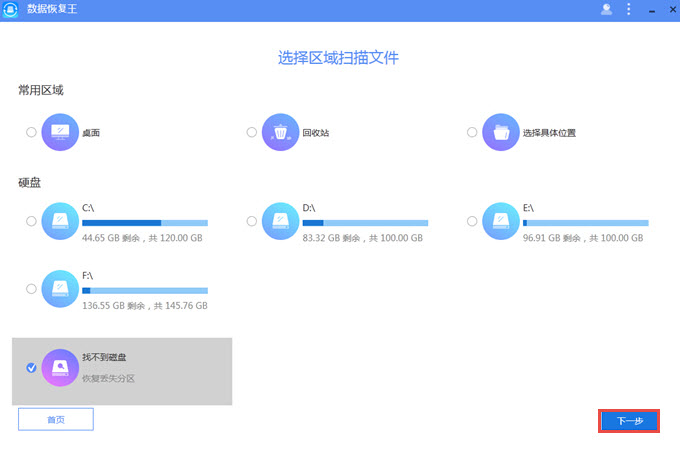Image resolution: width=680 pixels, height=453 pixels.
Task: Select the C:\ drive radio button
Action: tap(31, 221)
